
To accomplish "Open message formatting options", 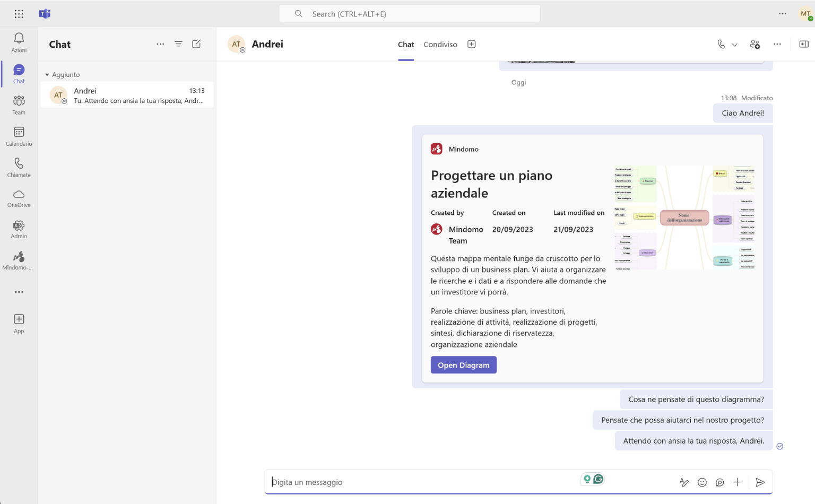I will 684,482.
